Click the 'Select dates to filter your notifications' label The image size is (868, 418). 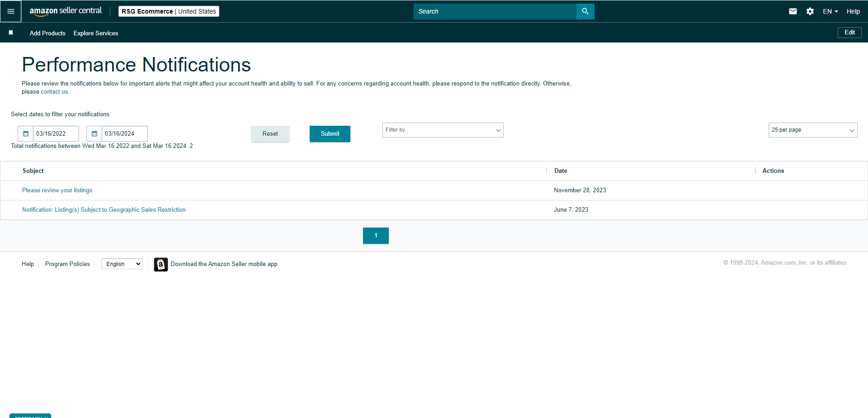(x=60, y=114)
